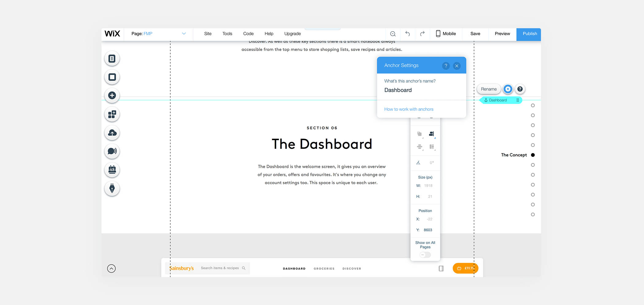Select the first anchor menu dot
This screenshot has height=305, width=644.
tap(533, 106)
